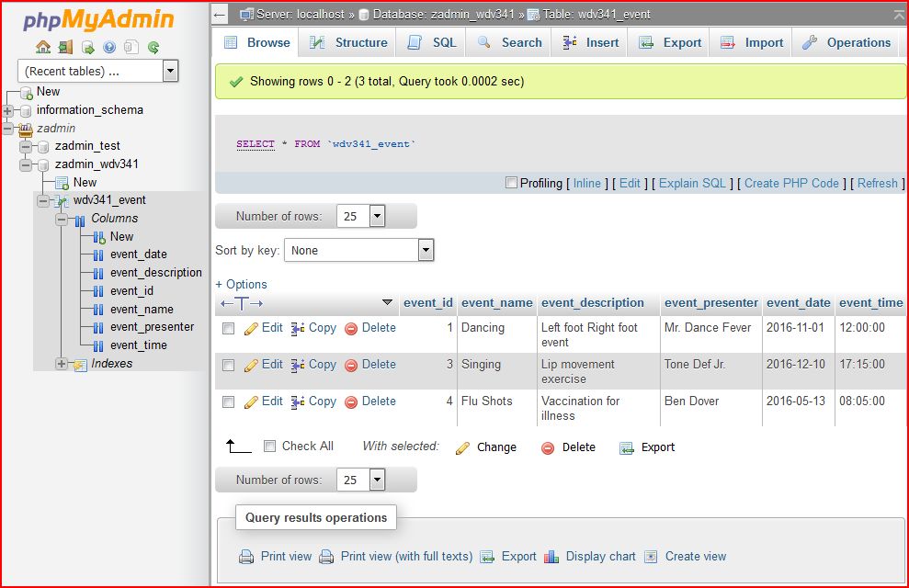Click the Delete icon for the Singing row

[x=351, y=365]
